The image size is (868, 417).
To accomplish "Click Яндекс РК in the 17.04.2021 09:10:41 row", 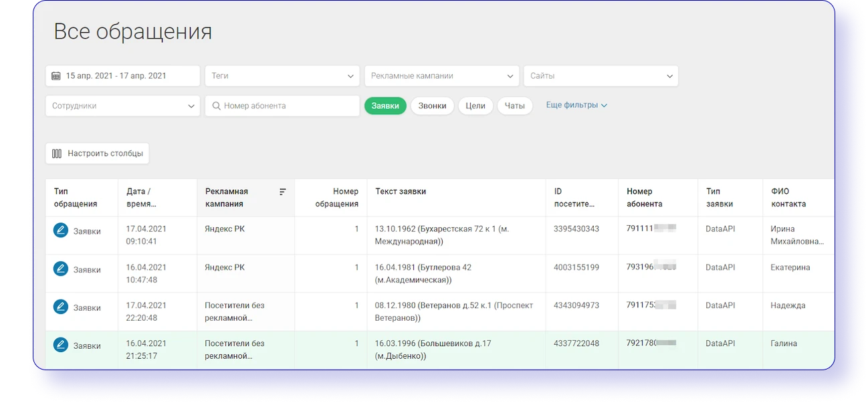I will [225, 229].
